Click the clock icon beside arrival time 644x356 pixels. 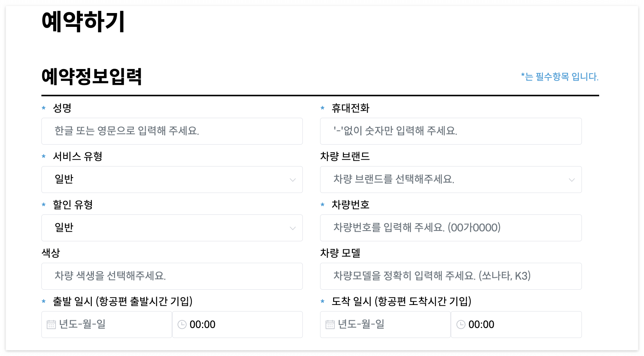[461, 324]
